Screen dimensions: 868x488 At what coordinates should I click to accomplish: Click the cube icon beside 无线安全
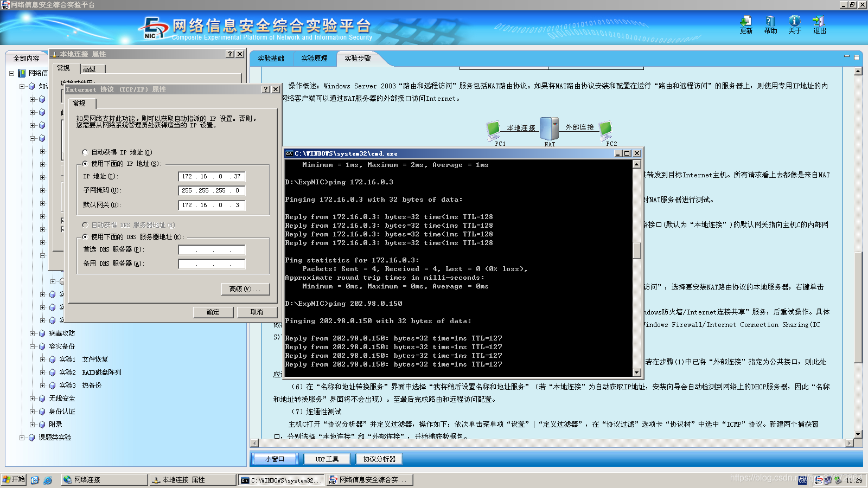click(42, 399)
